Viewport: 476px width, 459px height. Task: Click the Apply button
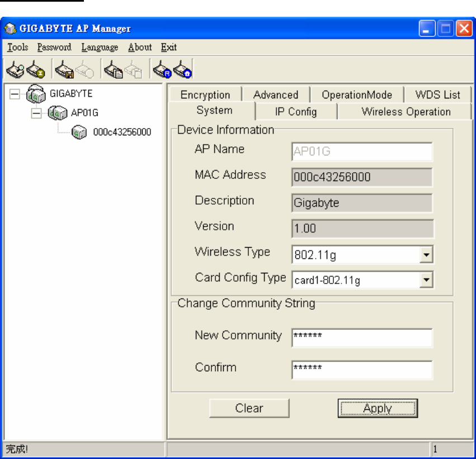tap(378, 408)
